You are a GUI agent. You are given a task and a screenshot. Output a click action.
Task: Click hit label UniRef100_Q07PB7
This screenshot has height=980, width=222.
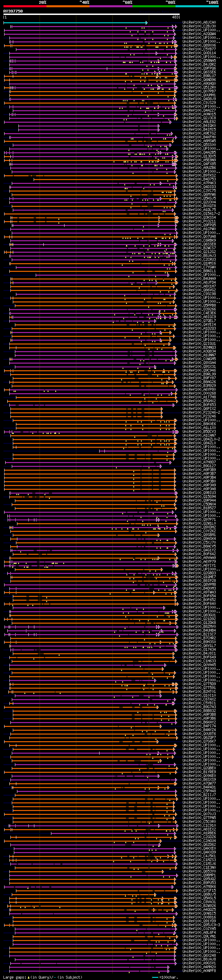point(199,91)
